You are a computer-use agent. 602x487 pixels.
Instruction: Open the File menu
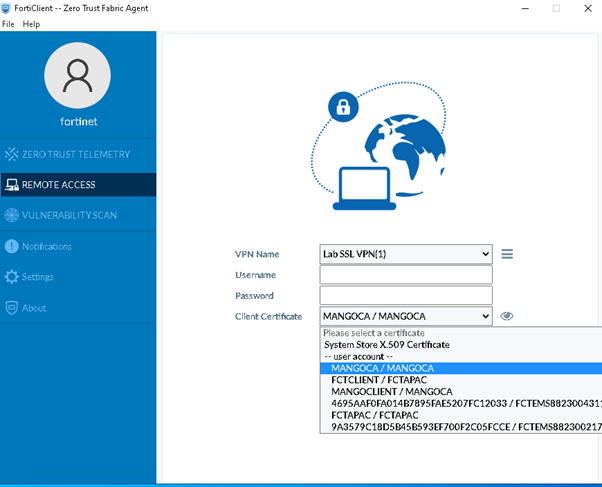tap(8, 24)
